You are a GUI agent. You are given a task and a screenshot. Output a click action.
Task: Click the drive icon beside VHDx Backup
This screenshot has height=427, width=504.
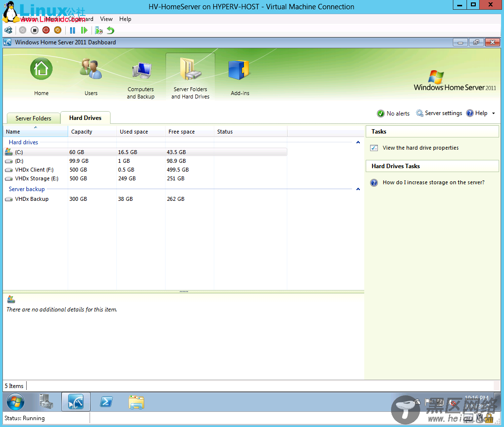coord(9,199)
